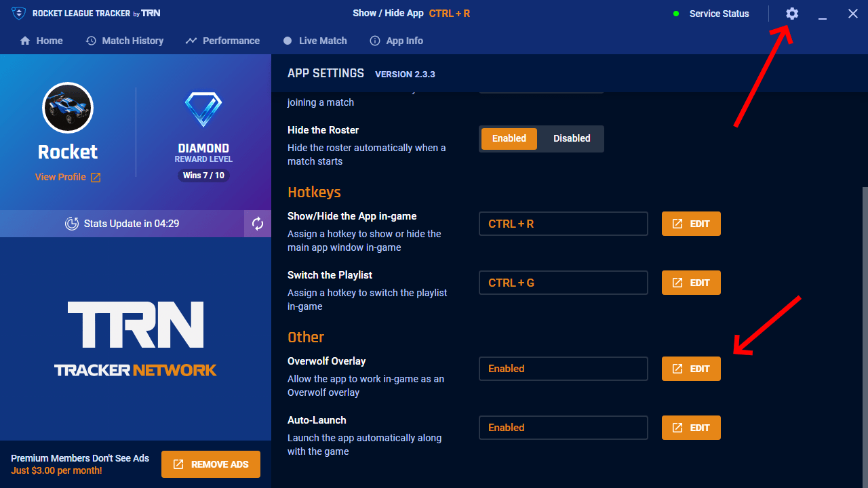Screen dimensions: 868x488
Task: Click the CTRL + G hotkey field
Action: pyautogui.click(x=564, y=283)
